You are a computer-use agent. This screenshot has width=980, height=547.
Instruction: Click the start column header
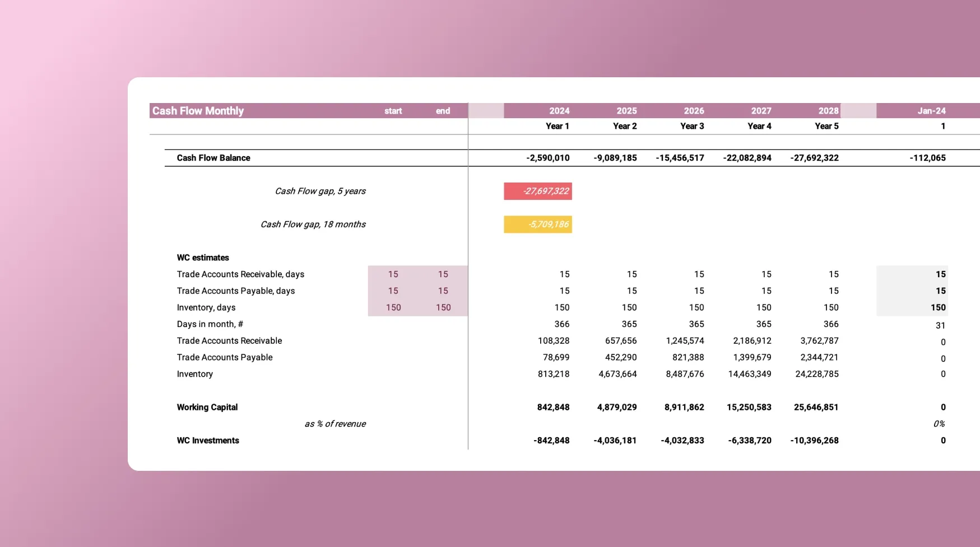click(393, 111)
